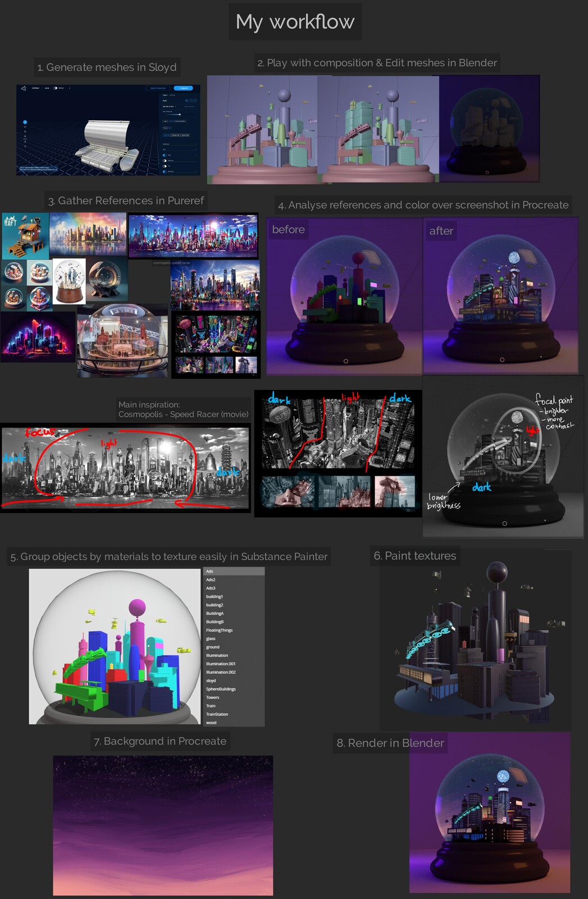Viewport: 588px width, 899px height.
Task: Choose building2 in the material list
Action: click(234, 605)
